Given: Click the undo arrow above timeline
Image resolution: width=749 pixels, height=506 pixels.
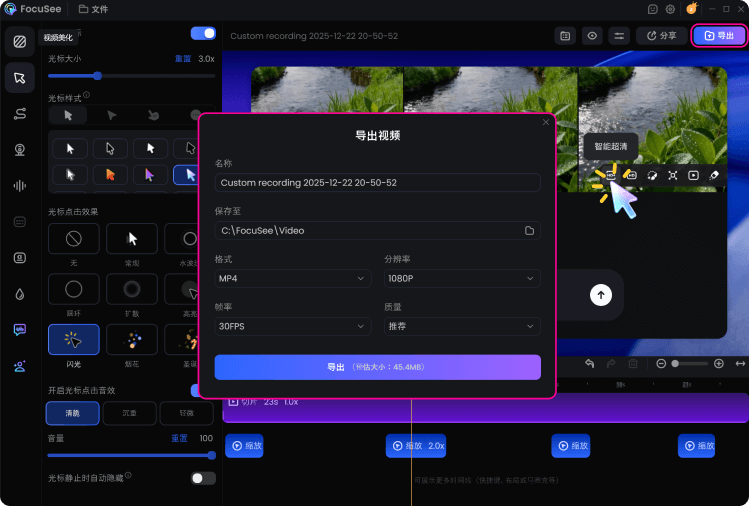Looking at the screenshot, I should (589, 364).
